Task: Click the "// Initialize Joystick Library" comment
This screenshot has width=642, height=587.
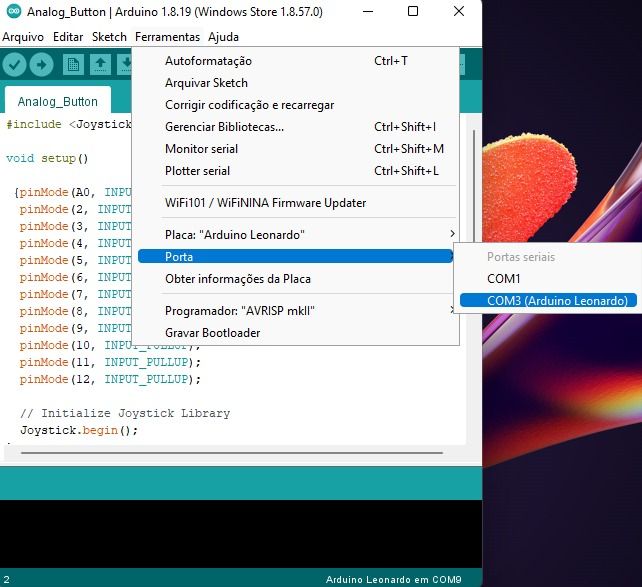Action: click(x=125, y=413)
